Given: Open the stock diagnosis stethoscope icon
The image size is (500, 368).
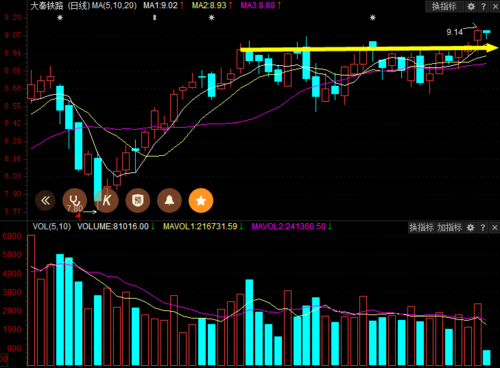Looking at the screenshot, I should (x=75, y=200).
